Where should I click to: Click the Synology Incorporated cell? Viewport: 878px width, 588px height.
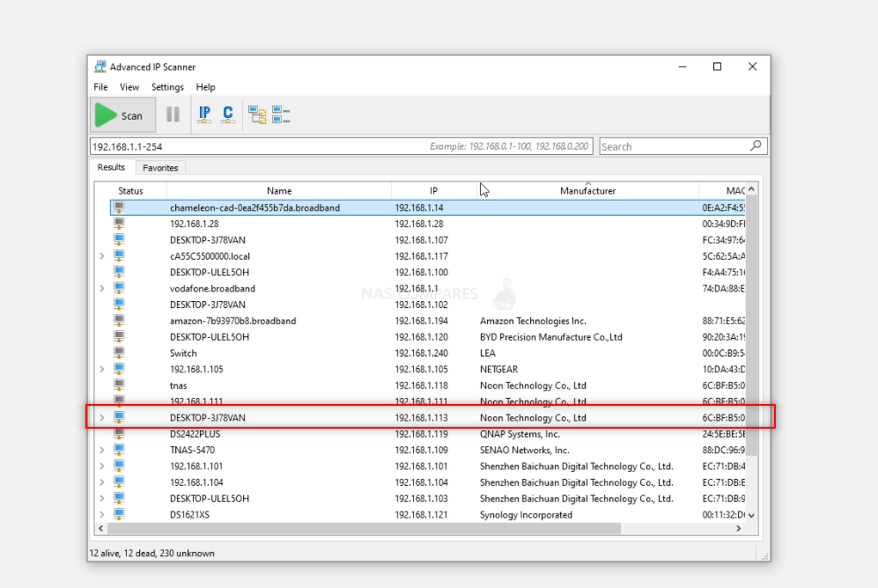526,515
